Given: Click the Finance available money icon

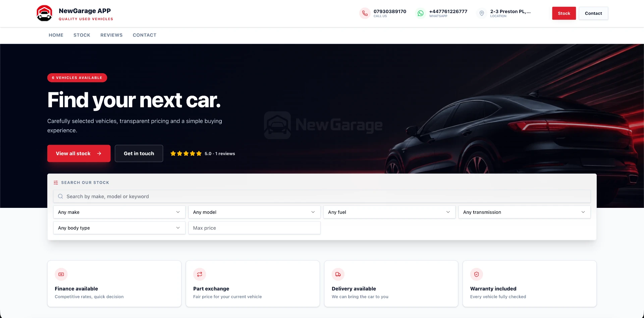Looking at the screenshot, I should [x=61, y=274].
